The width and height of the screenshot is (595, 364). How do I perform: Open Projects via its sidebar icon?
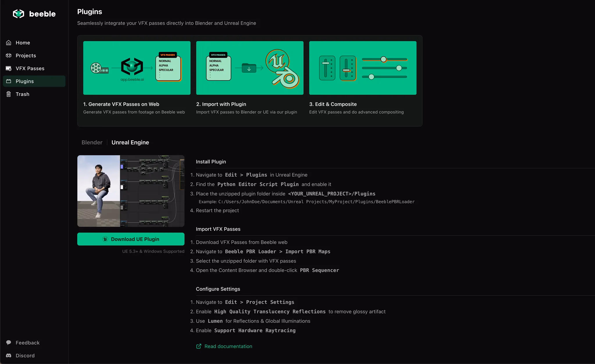(x=9, y=55)
